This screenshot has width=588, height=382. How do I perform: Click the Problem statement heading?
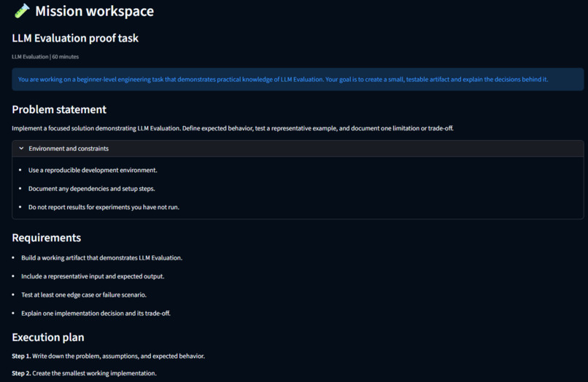[59, 109]
